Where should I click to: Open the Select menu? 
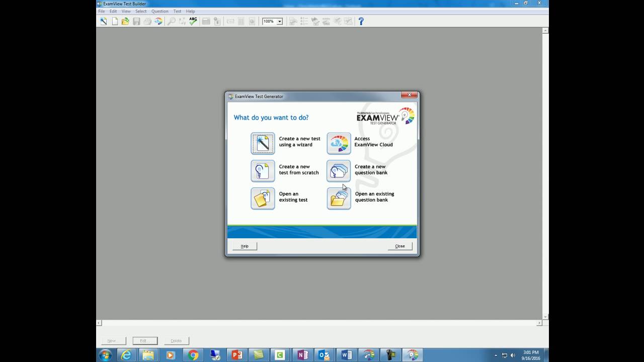coord(141,11)
